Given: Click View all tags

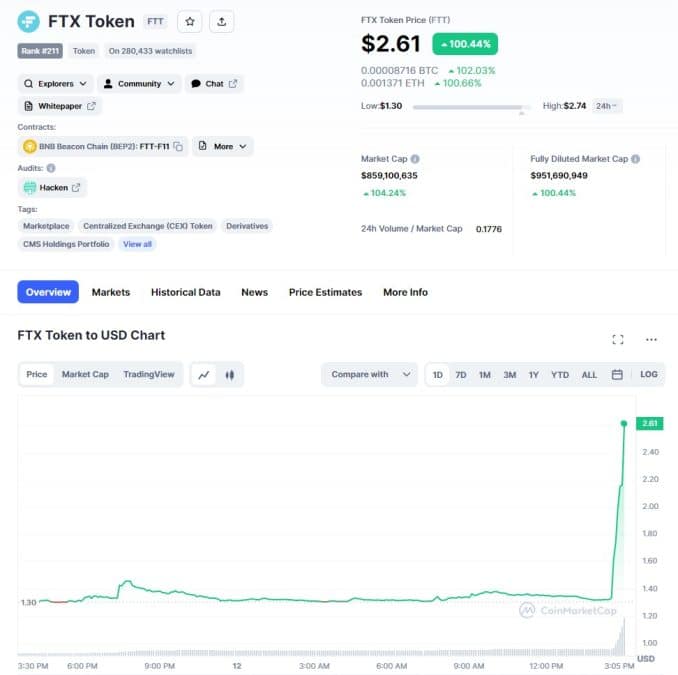Looking at the screenshot, I should pos(137,244).
